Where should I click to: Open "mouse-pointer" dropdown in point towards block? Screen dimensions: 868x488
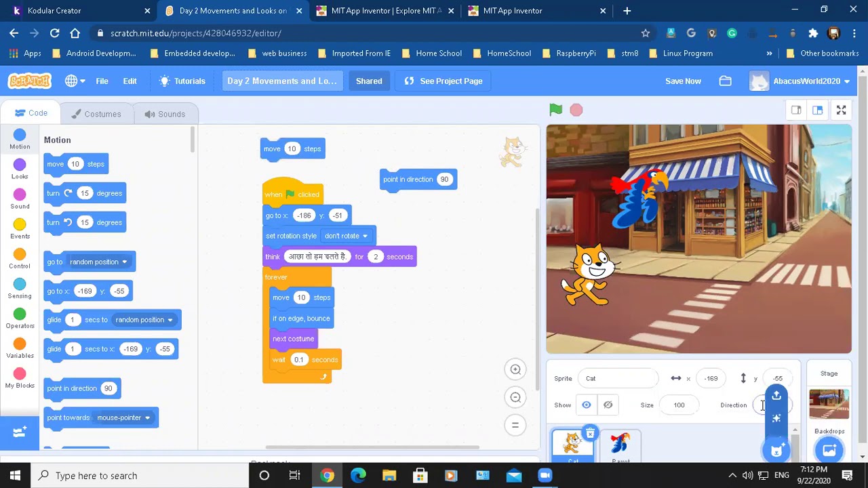(x=123, y=418)
